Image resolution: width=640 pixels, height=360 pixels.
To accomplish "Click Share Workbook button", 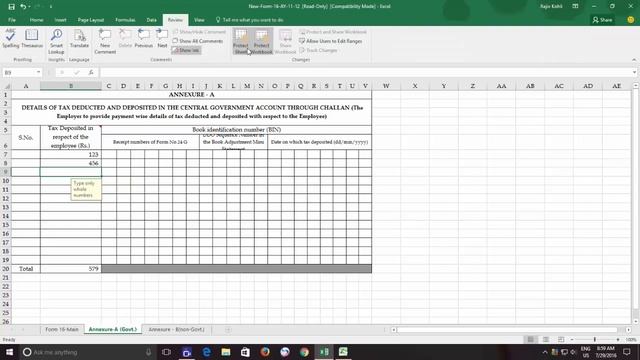I will [x=285, y=42].
